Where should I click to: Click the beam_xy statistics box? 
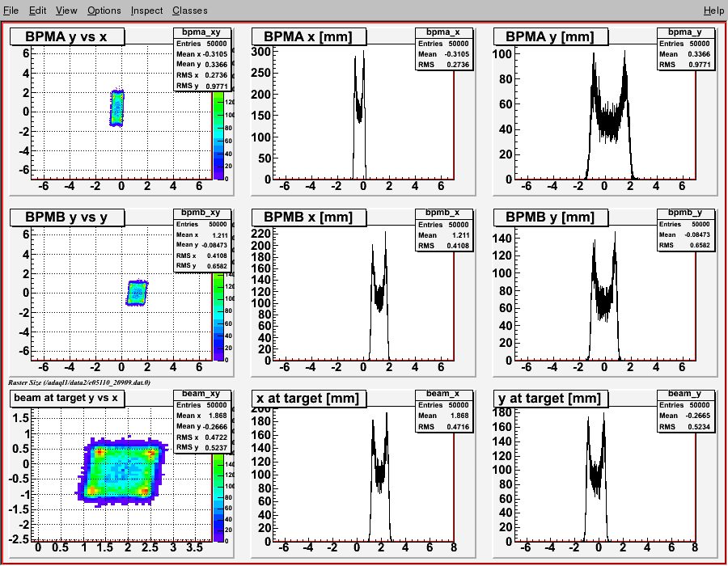coord(202,420)
